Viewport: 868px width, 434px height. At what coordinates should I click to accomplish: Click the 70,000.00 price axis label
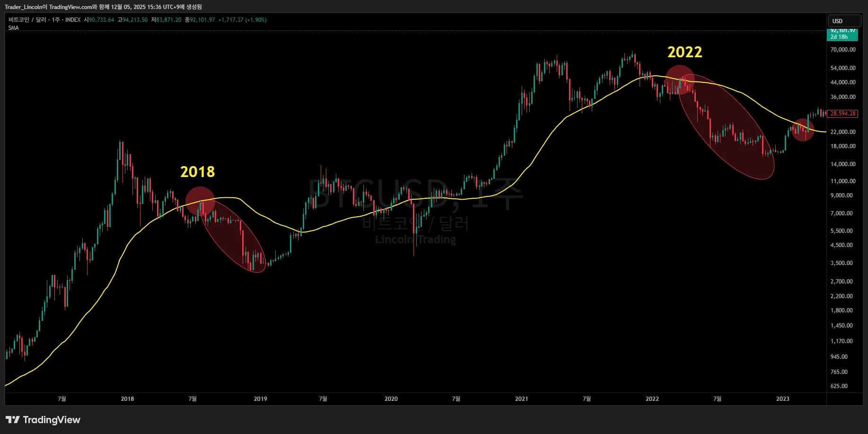(x=843, y=50)
